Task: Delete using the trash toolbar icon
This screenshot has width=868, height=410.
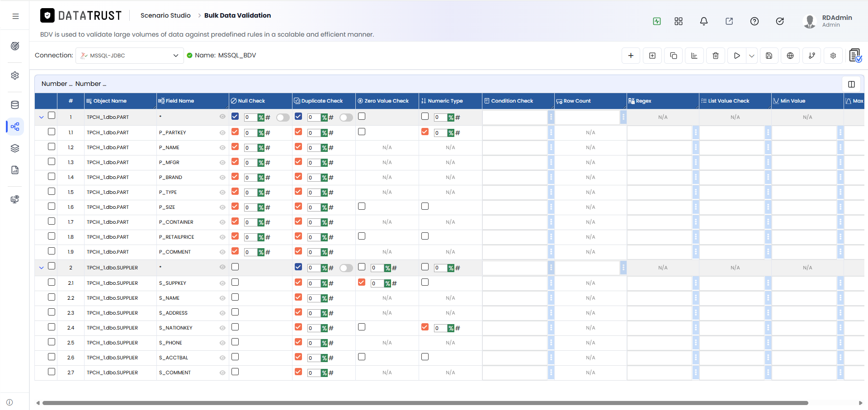Action: (716, 56)
